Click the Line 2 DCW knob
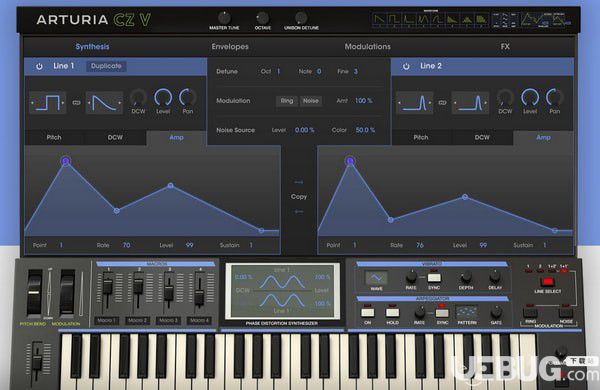This screenshot has width=600, height=390. click(505, 98)
